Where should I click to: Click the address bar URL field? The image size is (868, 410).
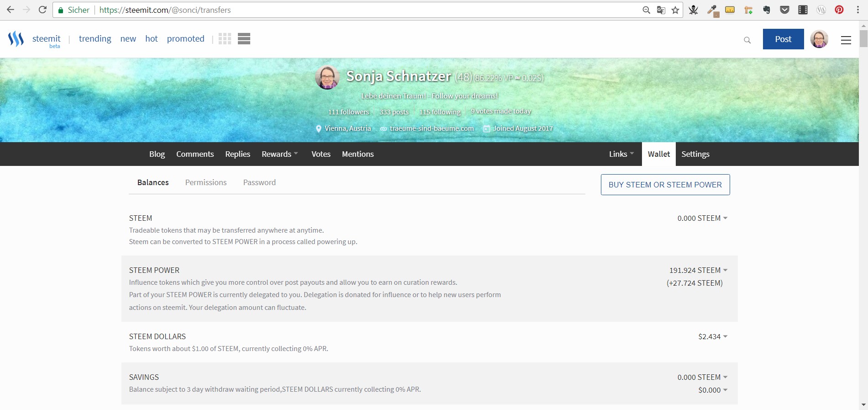coord(368,10)
